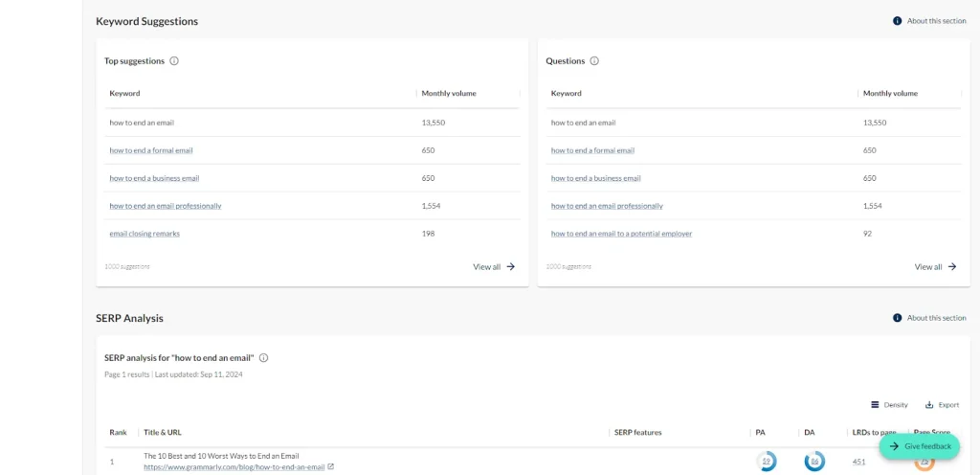
Task: Click info icon beside Top suggestions heading
Action: [174, 61]
